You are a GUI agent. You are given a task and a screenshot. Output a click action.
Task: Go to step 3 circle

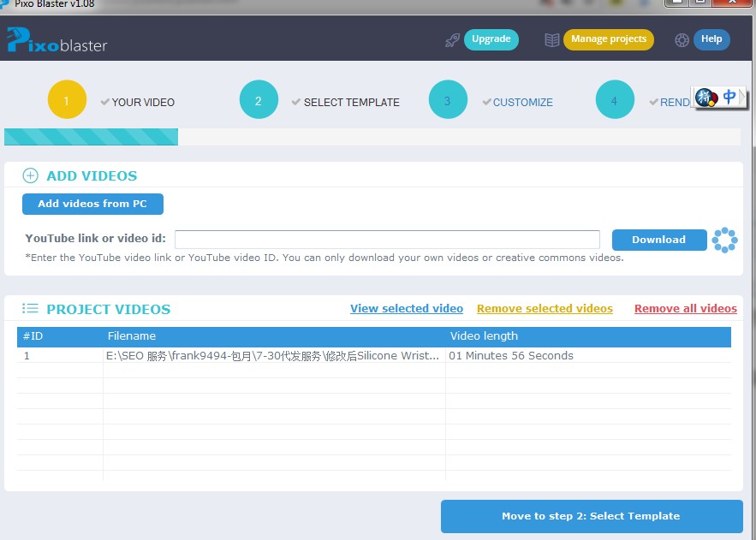point(448,99)
